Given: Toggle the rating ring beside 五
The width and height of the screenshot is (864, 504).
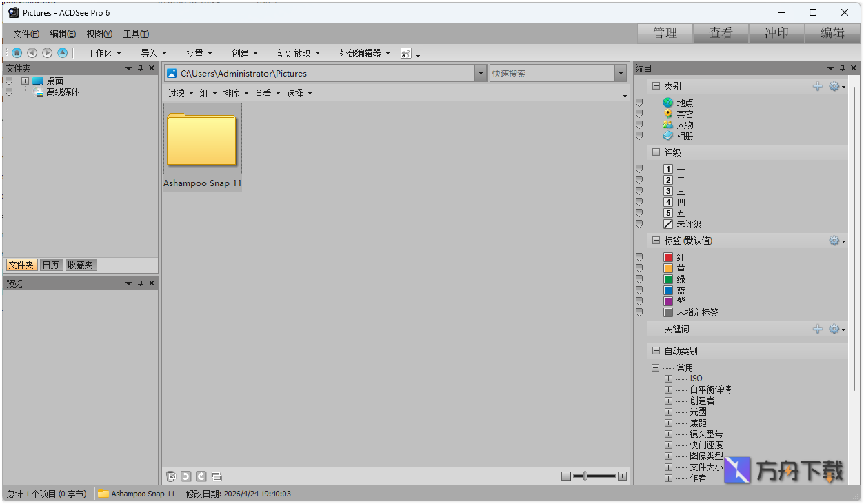Looking at the screenshot, I should pyautogui.click(x=639, y=213).
